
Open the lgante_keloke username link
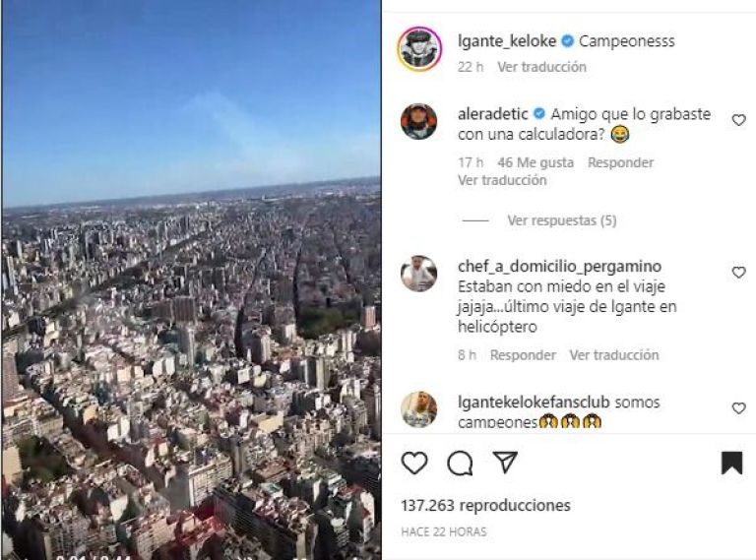[507, 41]
